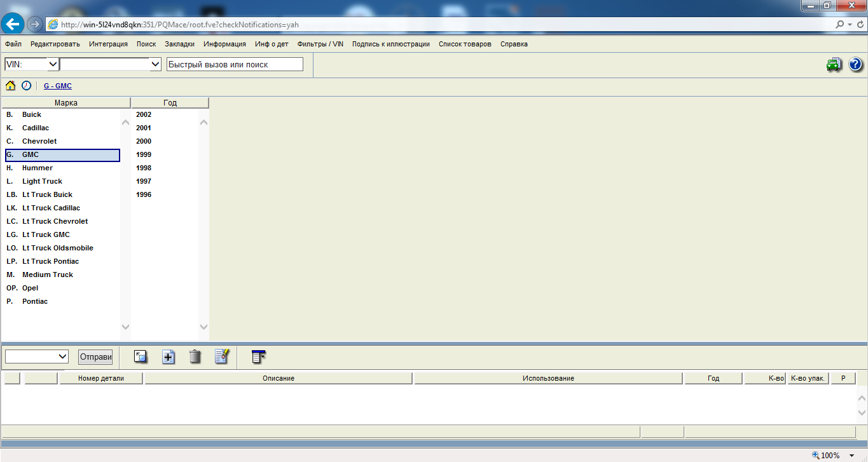Screen dimensions: 868x462
Task: Click the Марка column header
Action: pyautogui.click(x=66, y=102)
